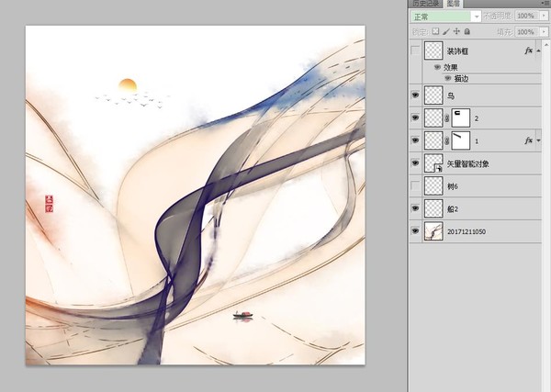Select the 20171211050 layer thumbnail
This screenshot has height=392, width=551.
[433, 230]
